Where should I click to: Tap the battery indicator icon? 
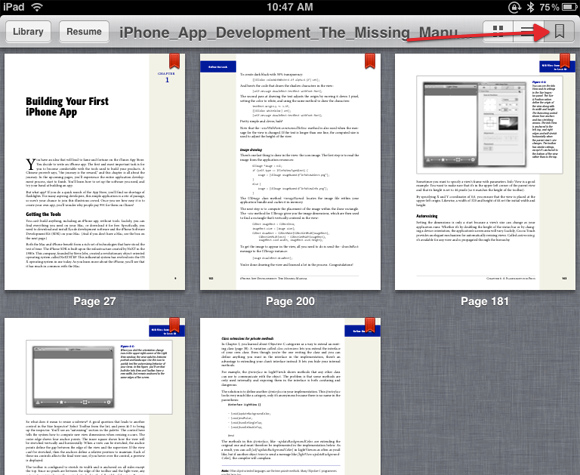569,7
